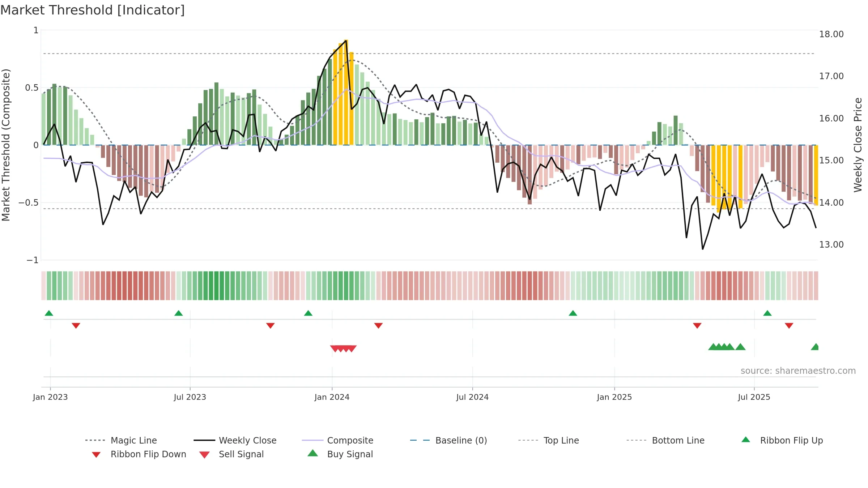Click the green triangle icon beside Buy Signal
The width and height of the screenshot is (868, 488).
click(313, 453)
